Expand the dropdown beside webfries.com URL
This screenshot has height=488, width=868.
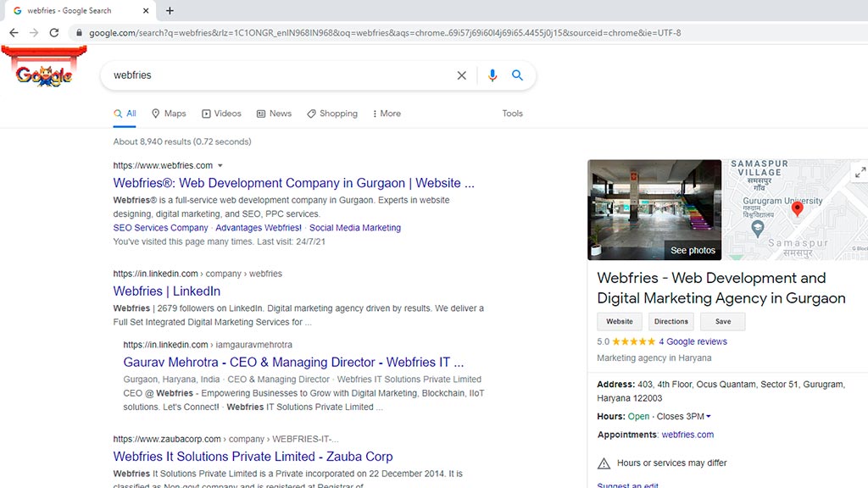[220, 165]
